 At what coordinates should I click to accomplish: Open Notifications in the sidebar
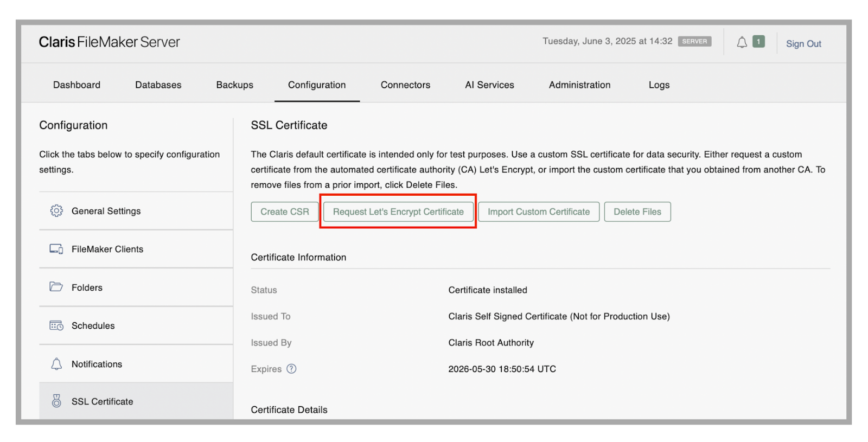(x=136, y=364)
